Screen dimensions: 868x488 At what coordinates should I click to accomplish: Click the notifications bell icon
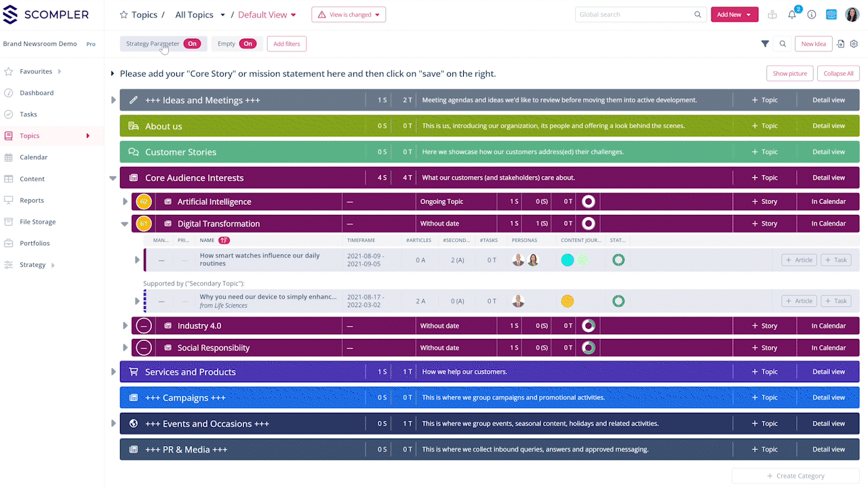click(791, 15)
